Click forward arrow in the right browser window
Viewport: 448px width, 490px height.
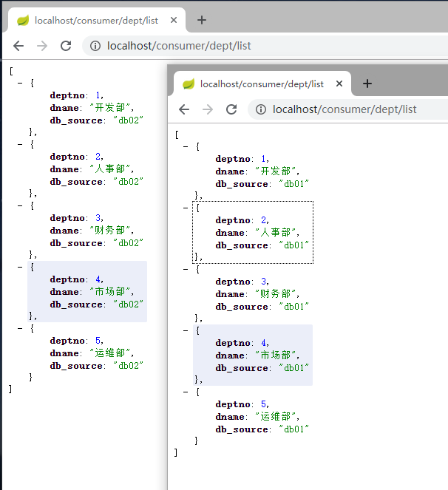pos(208,109)
